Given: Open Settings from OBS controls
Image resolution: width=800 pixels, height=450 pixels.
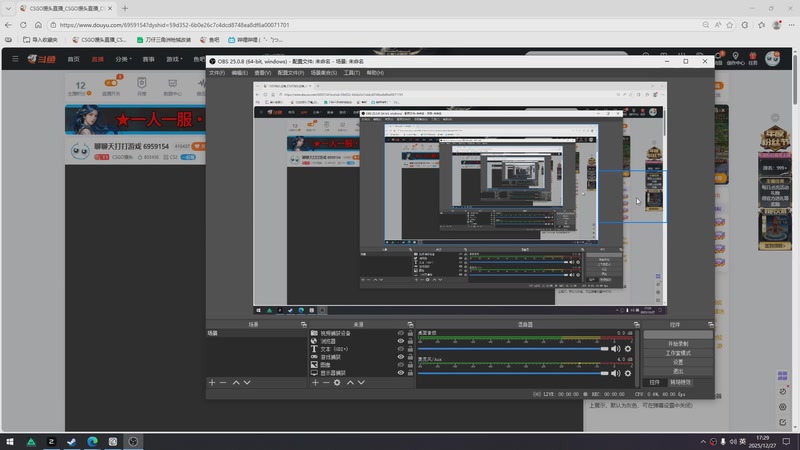Looking at the screenshot, I should 678,362.
